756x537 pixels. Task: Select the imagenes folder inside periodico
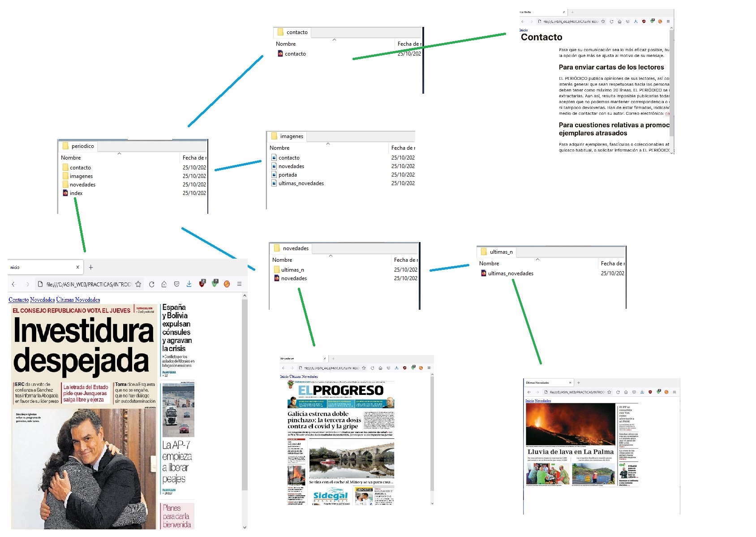tap(81, 176)
